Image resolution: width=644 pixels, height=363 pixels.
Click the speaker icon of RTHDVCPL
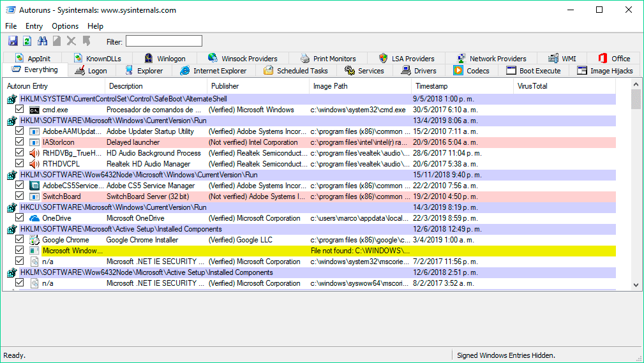click(x=34, y=164)
